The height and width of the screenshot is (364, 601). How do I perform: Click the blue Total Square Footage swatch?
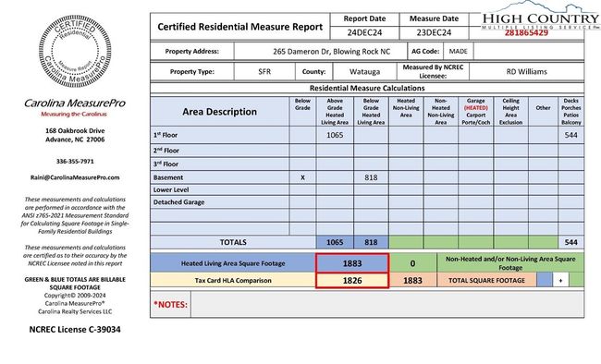[545, 280]
